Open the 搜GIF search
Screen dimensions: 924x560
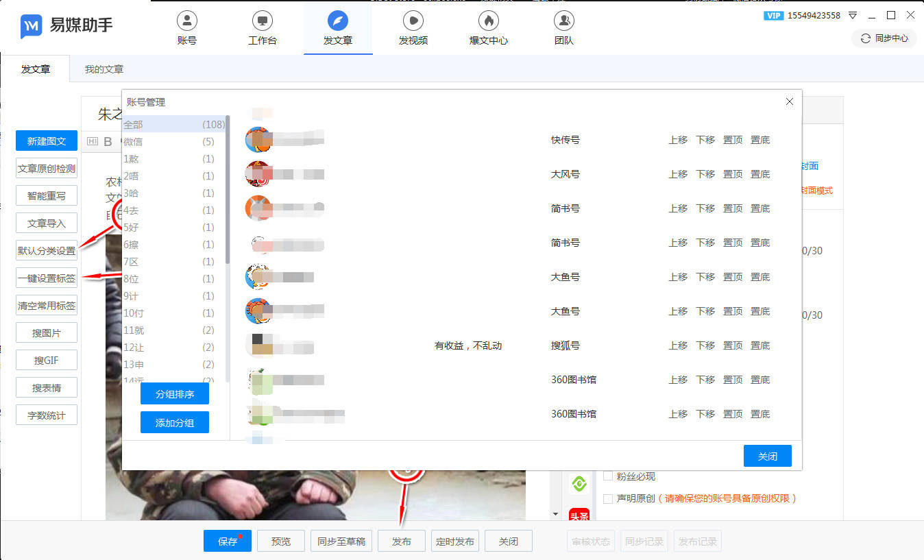[x=47, y=360]
